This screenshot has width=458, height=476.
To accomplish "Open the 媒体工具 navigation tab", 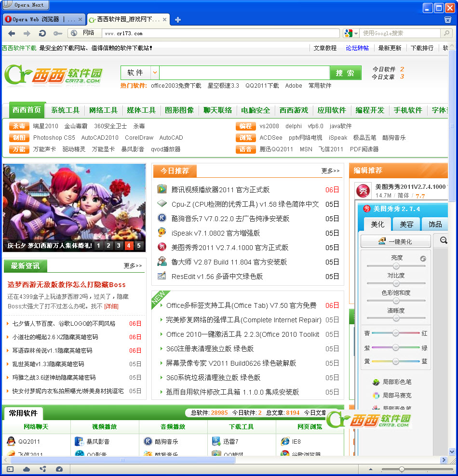I will (141, 110).
